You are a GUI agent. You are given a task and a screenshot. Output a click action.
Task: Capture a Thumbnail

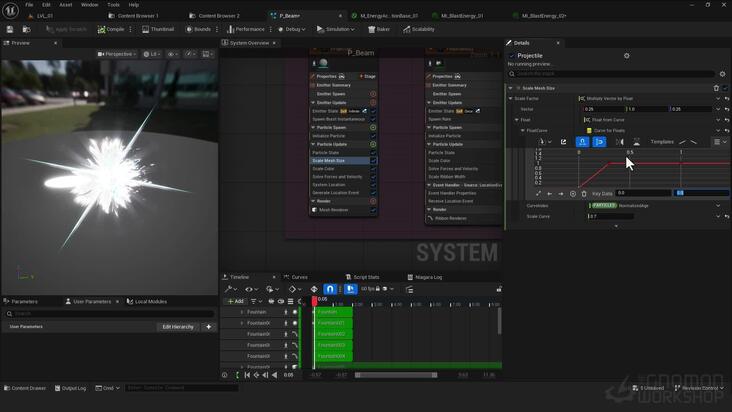pos(158,29)
